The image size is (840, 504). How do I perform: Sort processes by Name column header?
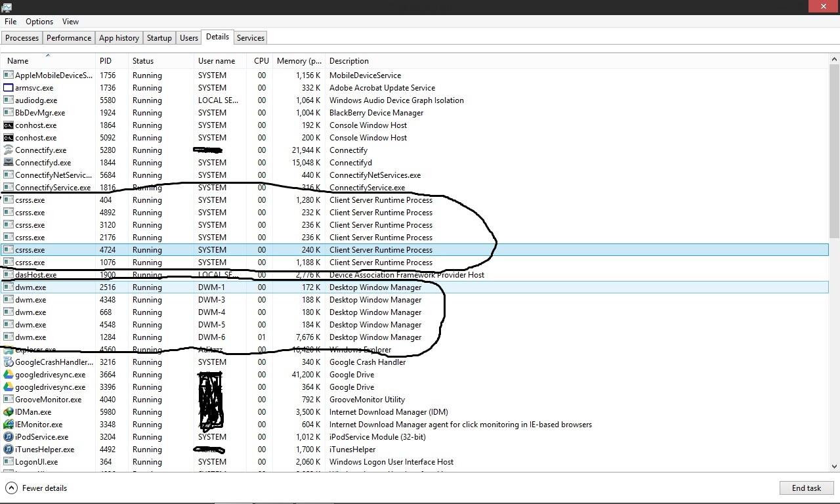(18, 61)
